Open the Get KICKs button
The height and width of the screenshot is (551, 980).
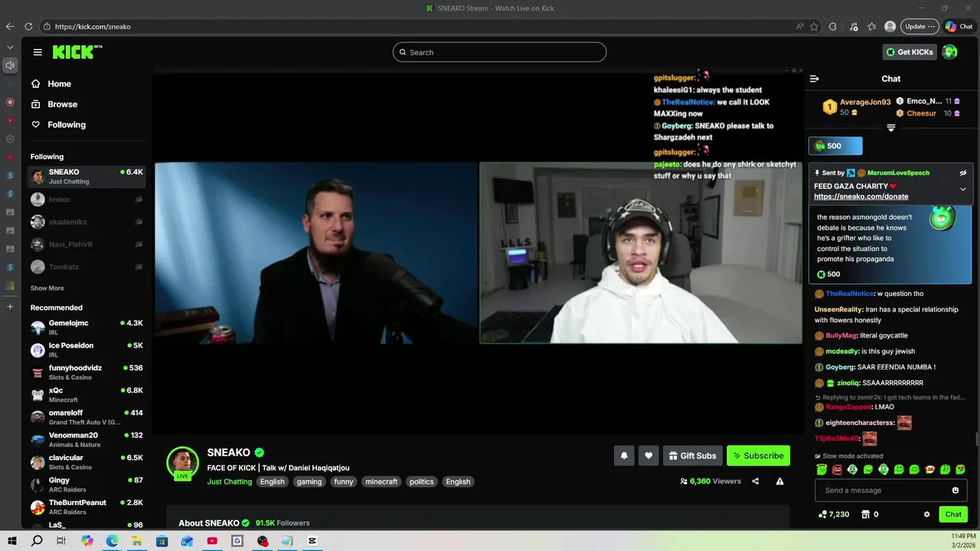910,52
